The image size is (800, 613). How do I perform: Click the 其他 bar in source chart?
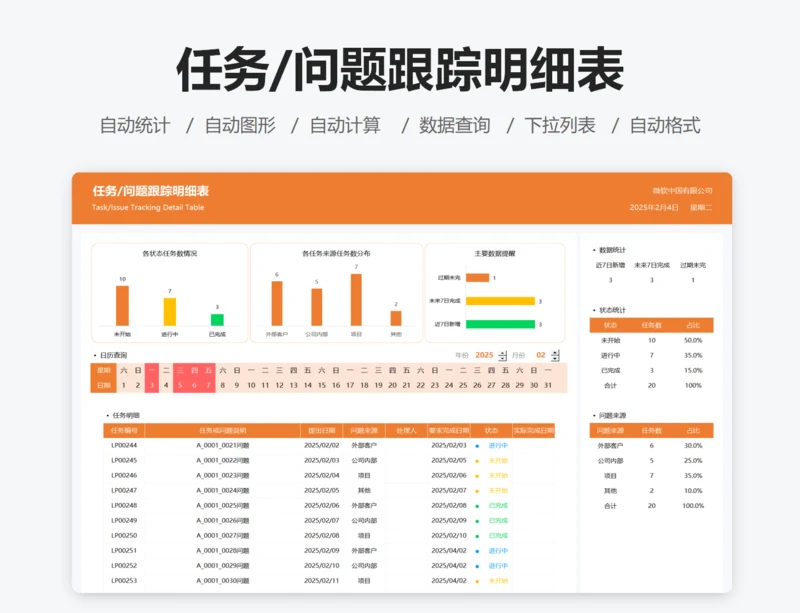click(x=396, y=318)
